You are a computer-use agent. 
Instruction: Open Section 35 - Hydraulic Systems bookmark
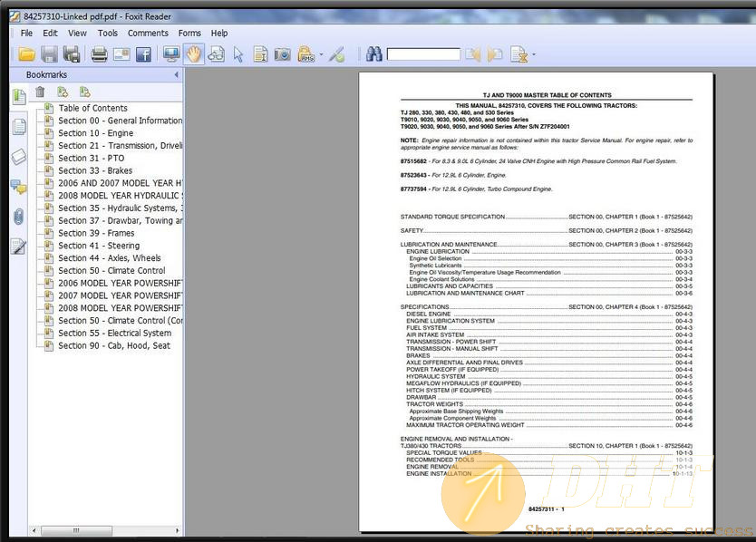(x=120, y=208)
